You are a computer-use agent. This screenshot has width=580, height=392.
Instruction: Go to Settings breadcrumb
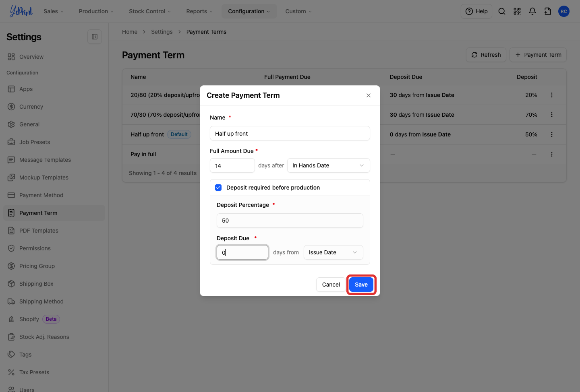tap(162, 32)
